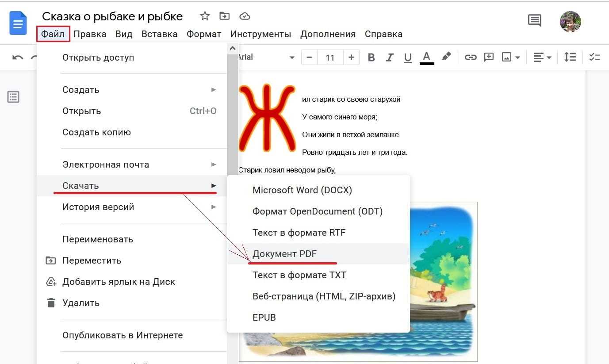Screen dimensions: 609x364
Task: Toggle bold formatting
Action: click(x=371, y=57)
